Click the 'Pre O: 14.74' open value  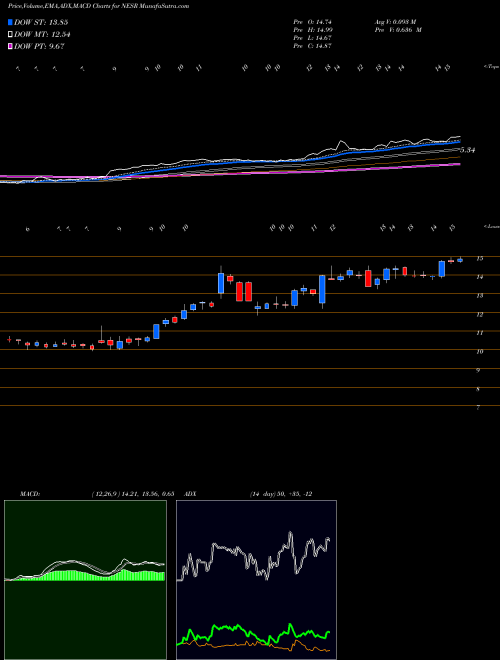(312, 22)
